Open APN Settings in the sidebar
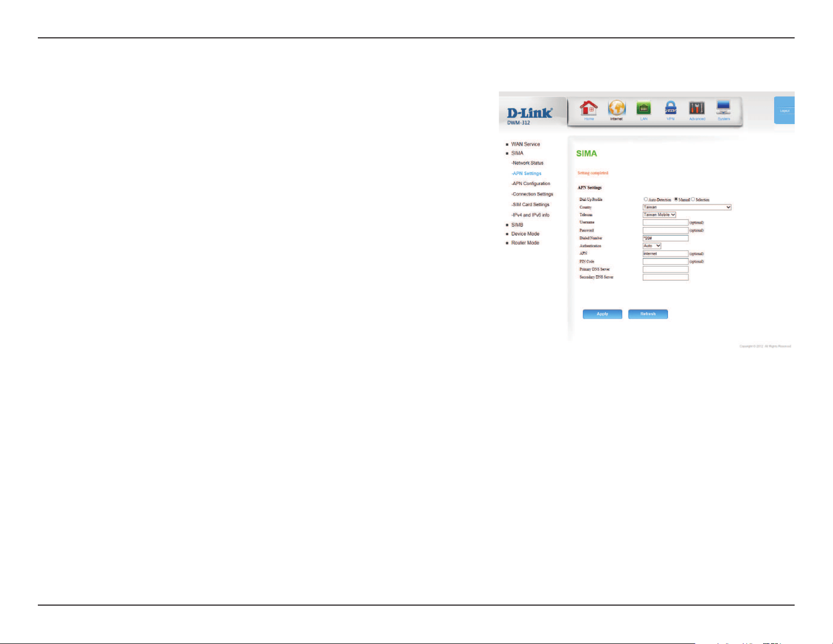 pos(526,173)
